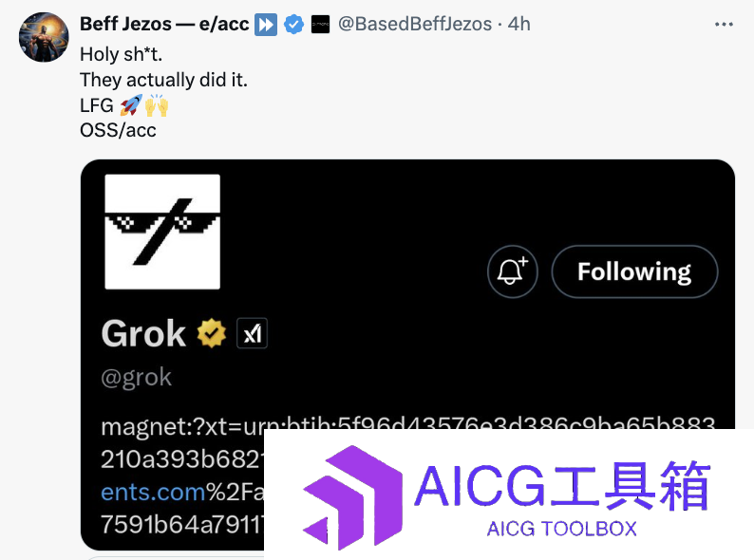
Task: Open the @BasedBeffJezos handle link
Action: (x=415, y=24)
